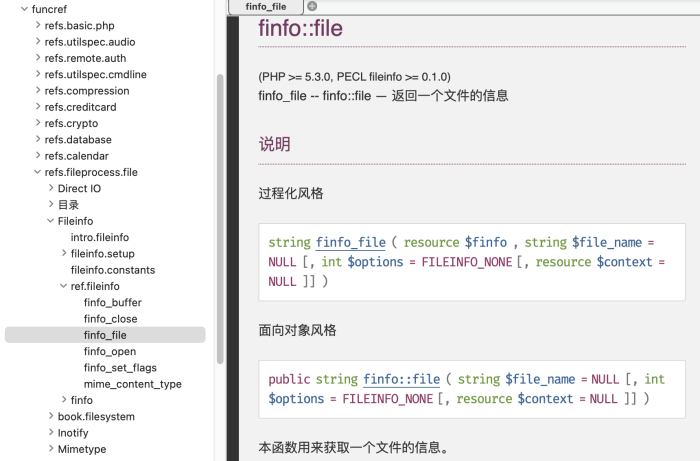Expand fileinfo.setup chevron
The width and height of the screenshot is (700, 461).
(x=64, y=253)
